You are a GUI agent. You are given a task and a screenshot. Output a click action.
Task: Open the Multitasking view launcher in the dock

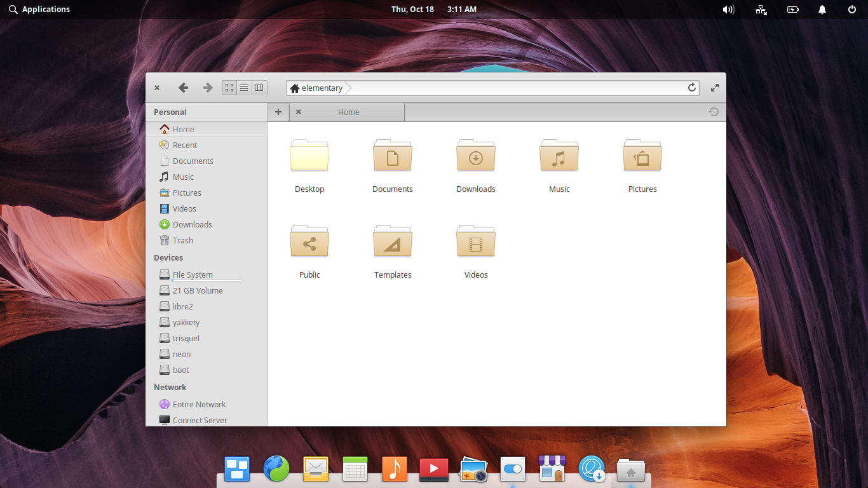point(237,470)
